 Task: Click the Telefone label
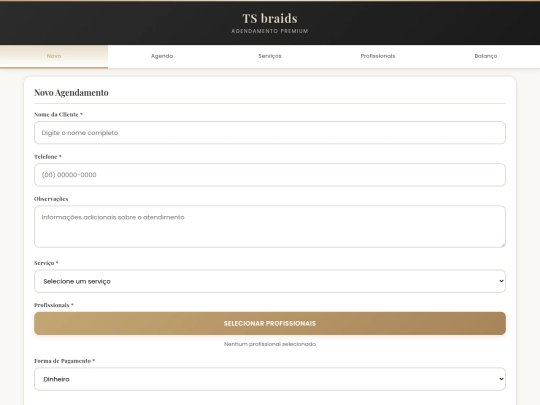(48, 157)
